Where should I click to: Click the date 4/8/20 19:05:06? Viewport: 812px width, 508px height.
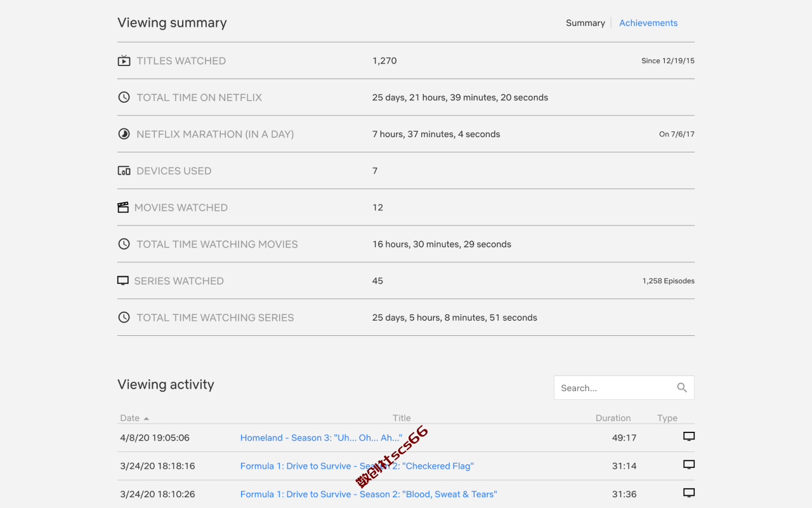pos(155,438)
